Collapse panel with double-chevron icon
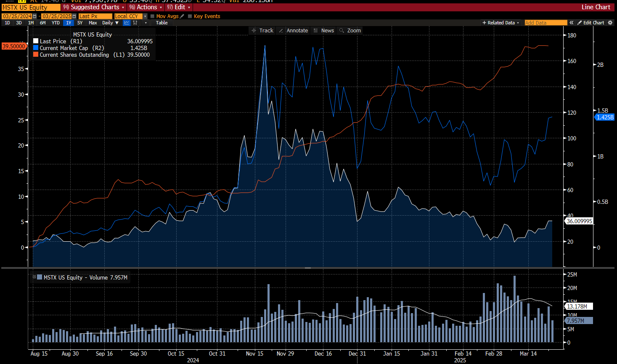 coord(572,23)
